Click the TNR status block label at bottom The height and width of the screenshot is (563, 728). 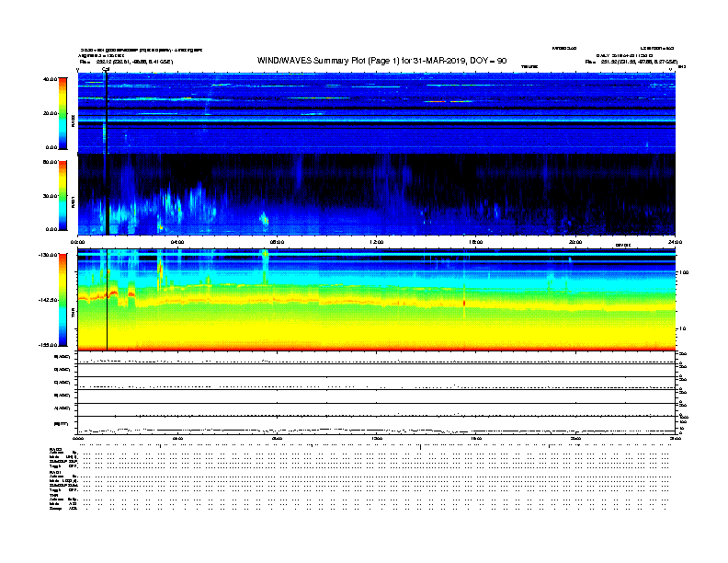pyautogui.click(x=53, y=496)
